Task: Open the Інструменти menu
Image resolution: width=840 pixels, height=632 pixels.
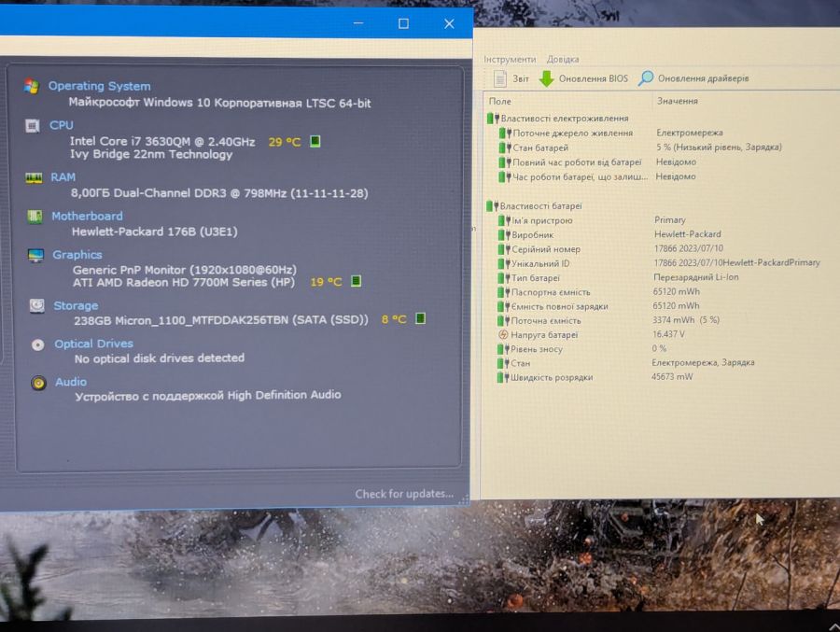Action: [510, 59]
